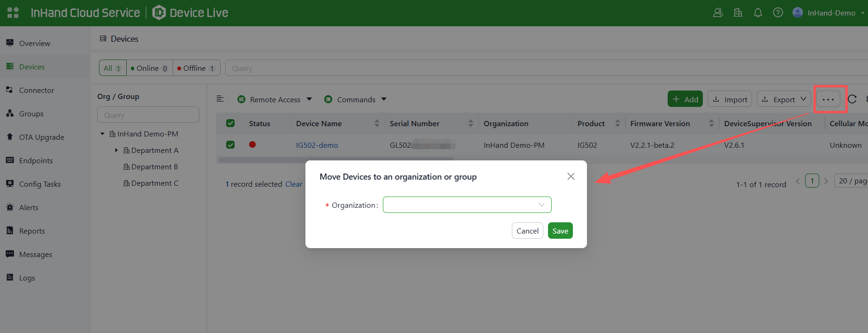The width and height of the screenshot is (868, 333).
Task: Close the Move Devices dialog
Action: pyautogui.click(x=571, y=176)
